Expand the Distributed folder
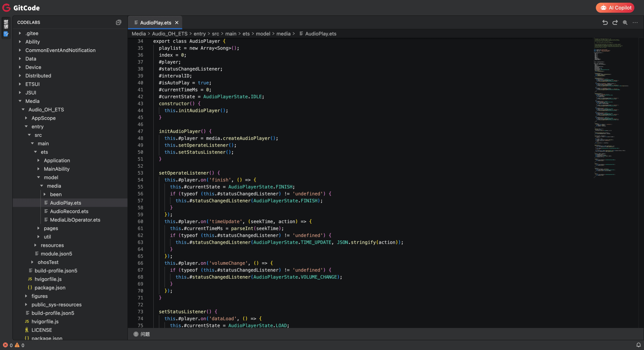Screen dimensions: 644x350 click(x=38, y=75)
